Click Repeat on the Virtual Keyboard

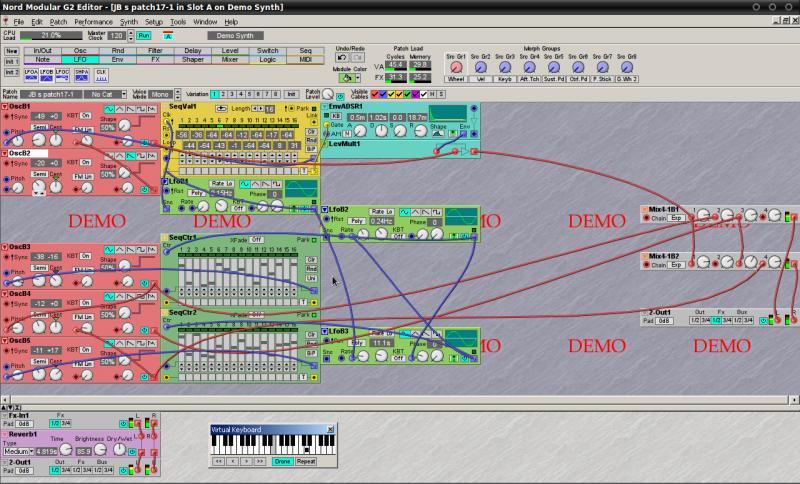tap(306, 461)
